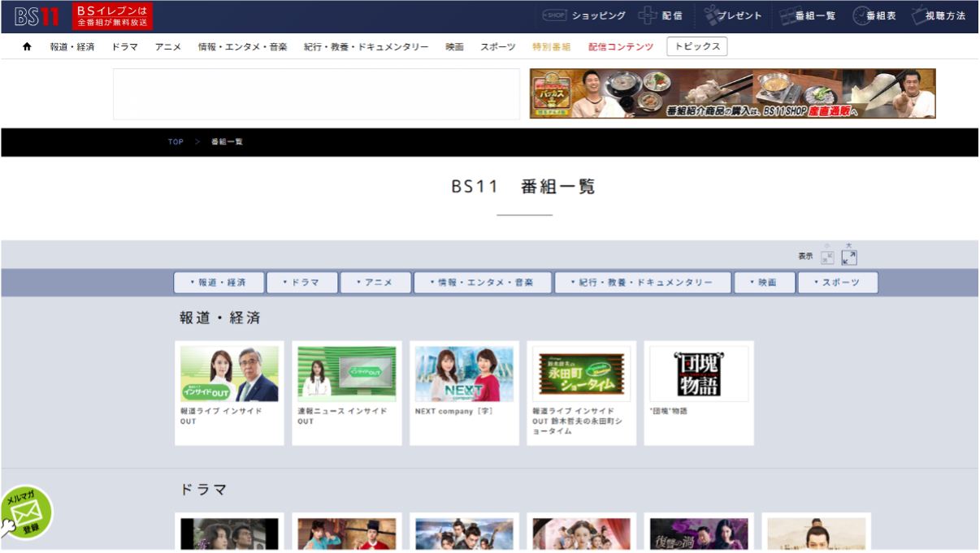Jump to アニメ section via anchor button
This screenshot has height=553, width=980.
pos(374,283)
